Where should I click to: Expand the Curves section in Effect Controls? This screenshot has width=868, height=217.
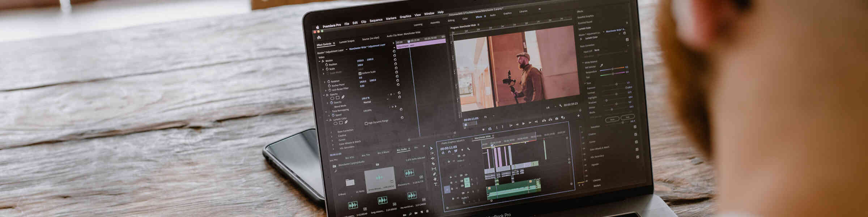tap(332, 140)
